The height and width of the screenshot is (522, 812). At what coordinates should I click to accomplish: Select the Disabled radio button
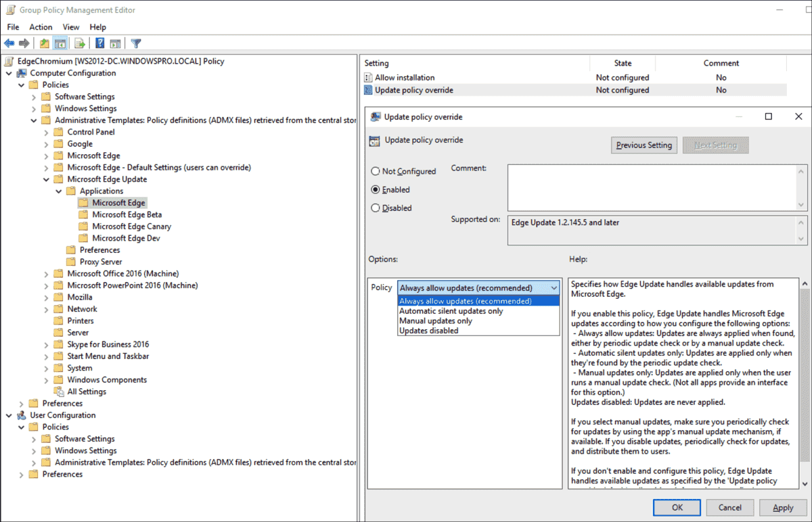[376, 208]
